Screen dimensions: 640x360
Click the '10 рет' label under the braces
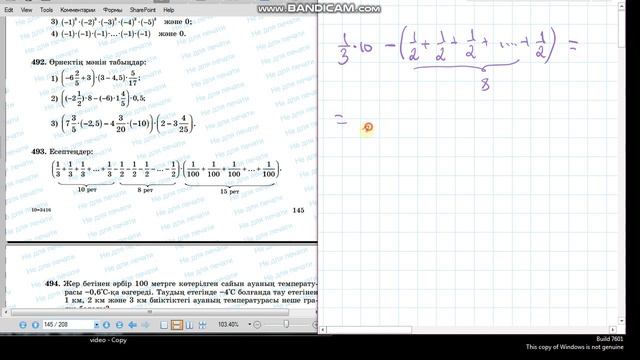(87, 189)
